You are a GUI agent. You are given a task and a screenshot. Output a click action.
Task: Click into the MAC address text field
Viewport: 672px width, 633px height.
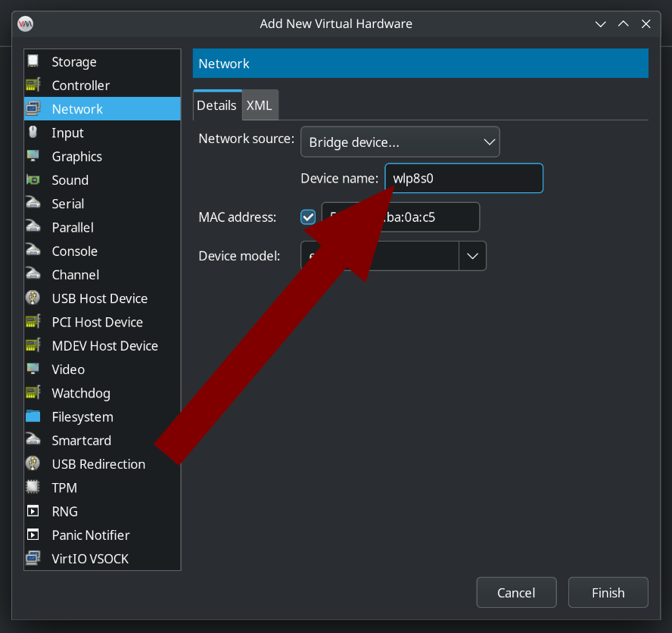point(401,217)
